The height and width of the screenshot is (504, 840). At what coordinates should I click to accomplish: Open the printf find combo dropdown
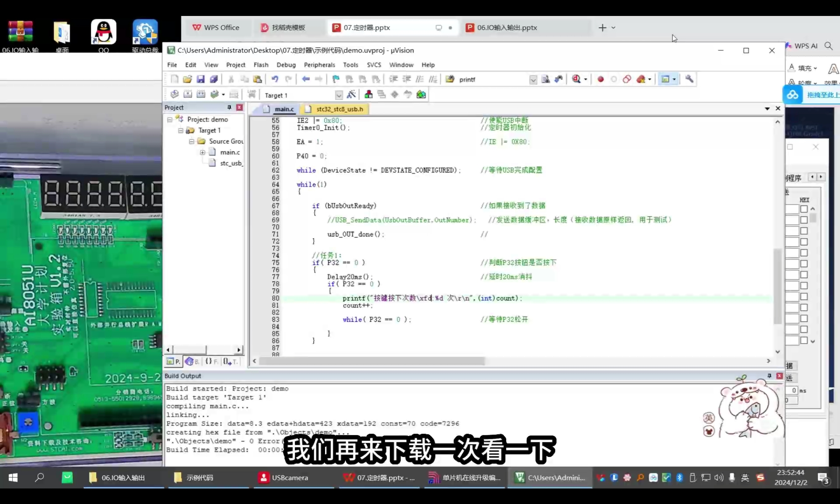(x=533, y=79)
